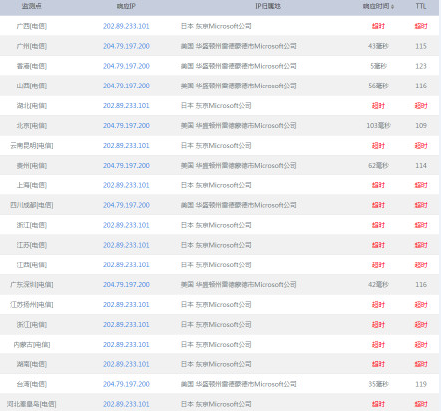Viewport: 441px width, 411px height.
Task: Click the 56毫秒 response time value
Action: [x=378, y=86]
